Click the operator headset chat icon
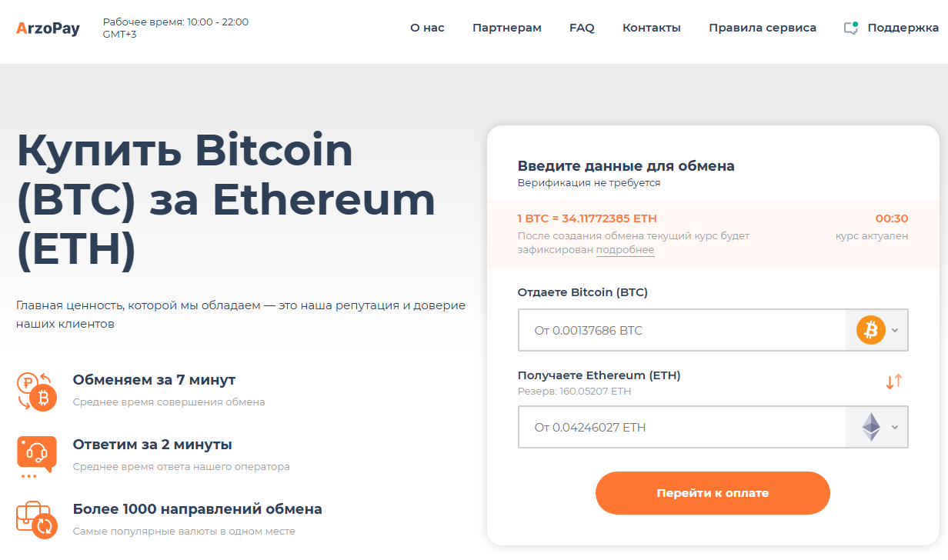 tap(36, 455)
